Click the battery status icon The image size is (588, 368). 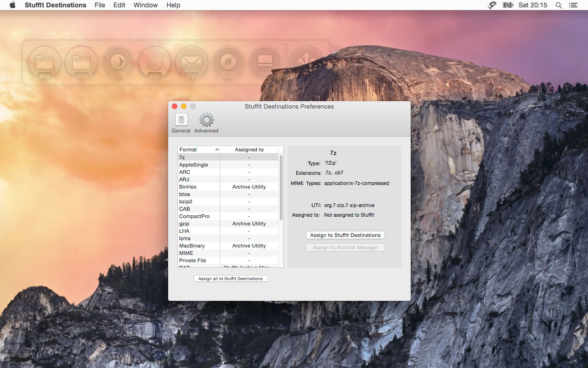tap(508, 5)
